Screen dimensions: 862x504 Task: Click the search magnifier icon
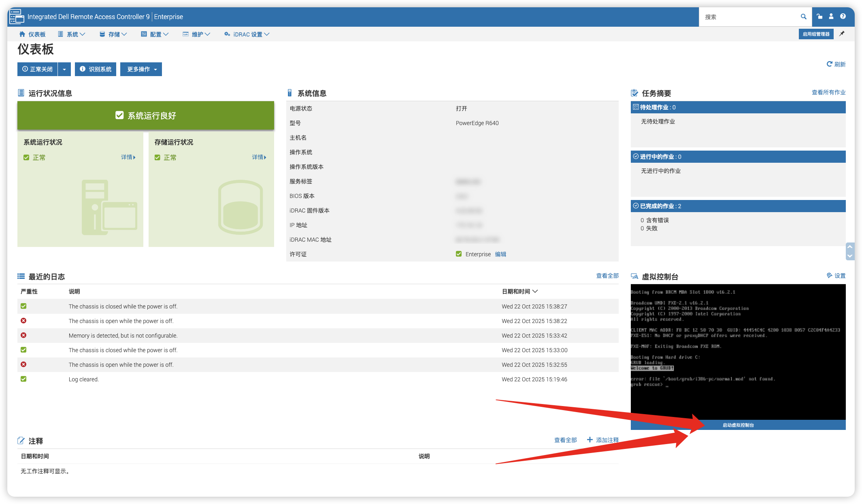point(803,17)
